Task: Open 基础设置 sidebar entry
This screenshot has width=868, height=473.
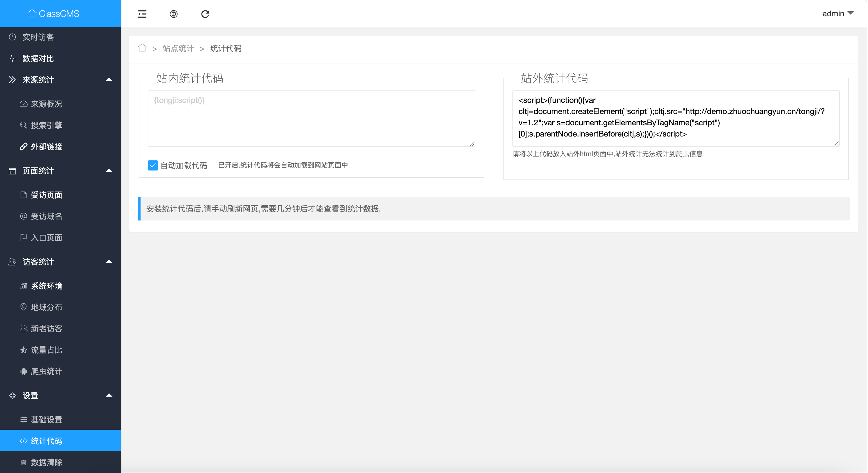Action: click(x=60, y=419)
